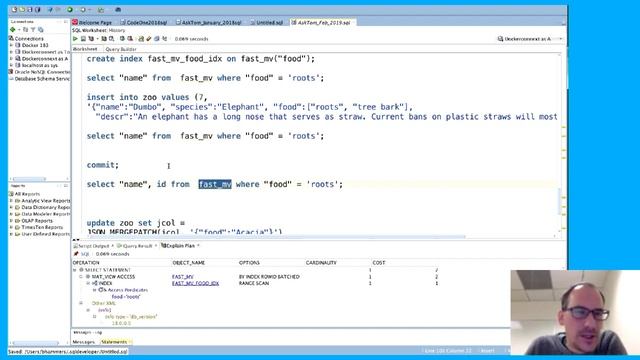The height and width of the screenshot is (360, 640).
Task: Expand the OLAP Reports folder
Action: [x=11, y=221]
